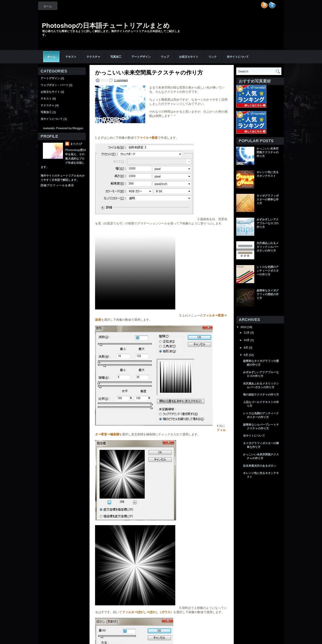
Task: Open the プリセット クリップボード dropdown
Action: click(150, 154)
